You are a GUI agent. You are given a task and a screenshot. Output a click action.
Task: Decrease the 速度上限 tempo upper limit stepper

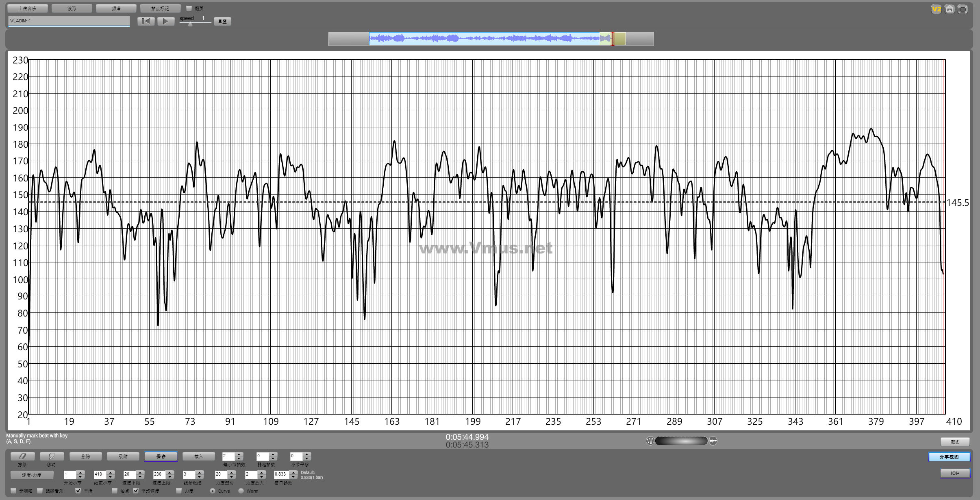(x=170, y=476)
